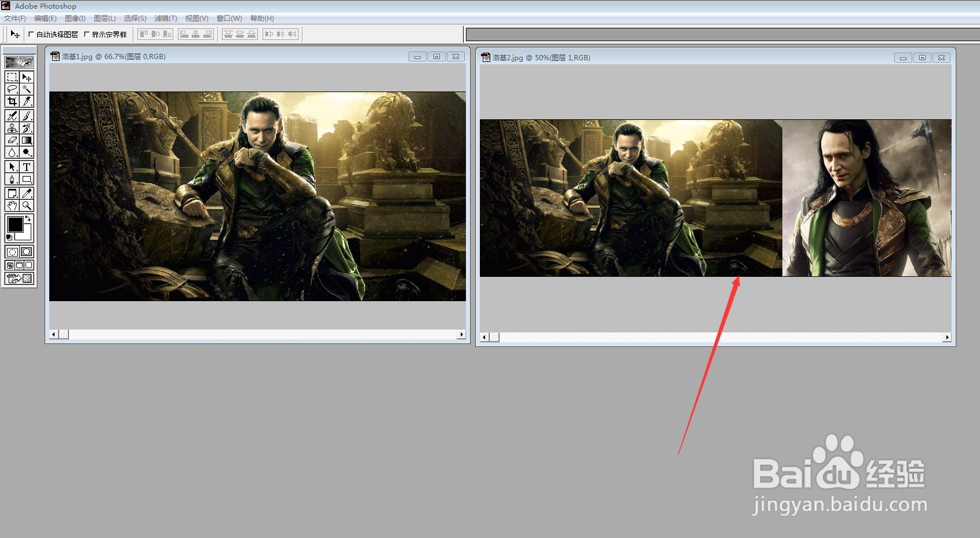980x538 pixels.
Task: Pick the black foreground color swatch
Action: [x=15, y=224]
